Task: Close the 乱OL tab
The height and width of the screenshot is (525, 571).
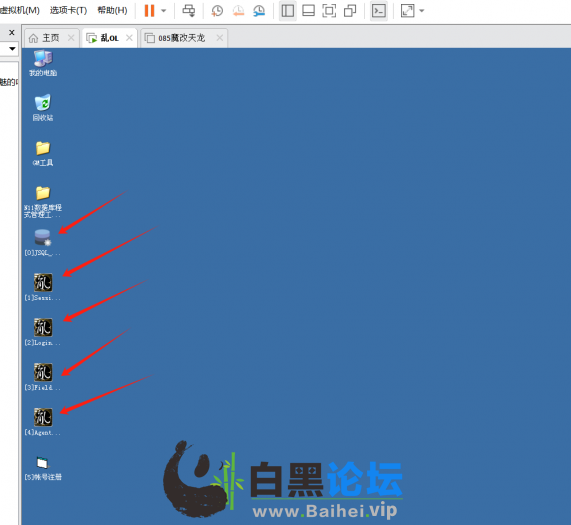Action: tap(129, 38)
